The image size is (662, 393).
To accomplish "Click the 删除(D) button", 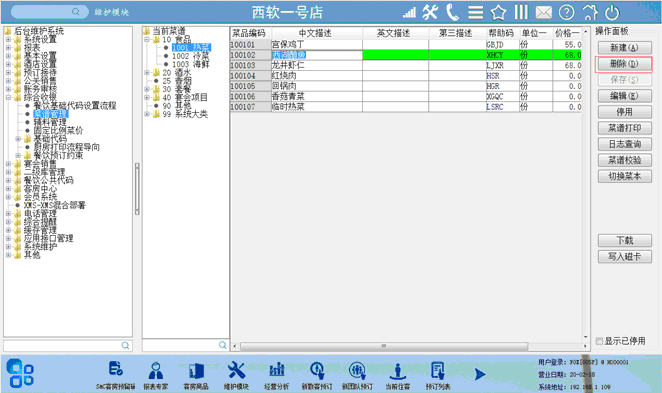I will pos(624,64).
